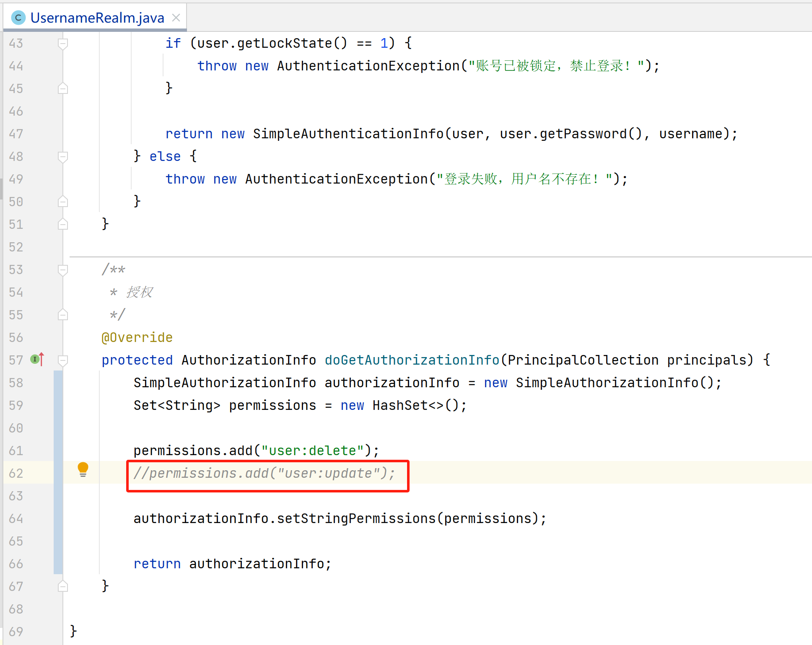Click the doGetAuthorizationInfo method name
Image resolution: width=812 pixels, height=645 pixels.
412,360
